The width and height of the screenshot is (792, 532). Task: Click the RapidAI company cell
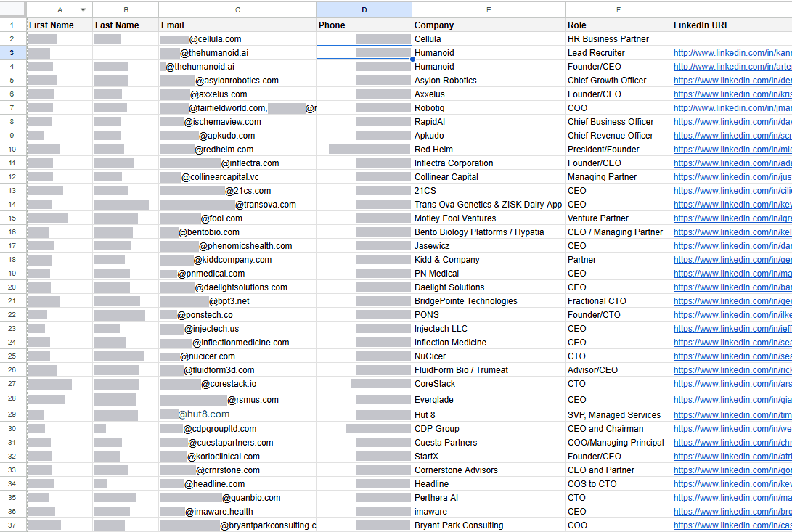(x=489, y=122)
